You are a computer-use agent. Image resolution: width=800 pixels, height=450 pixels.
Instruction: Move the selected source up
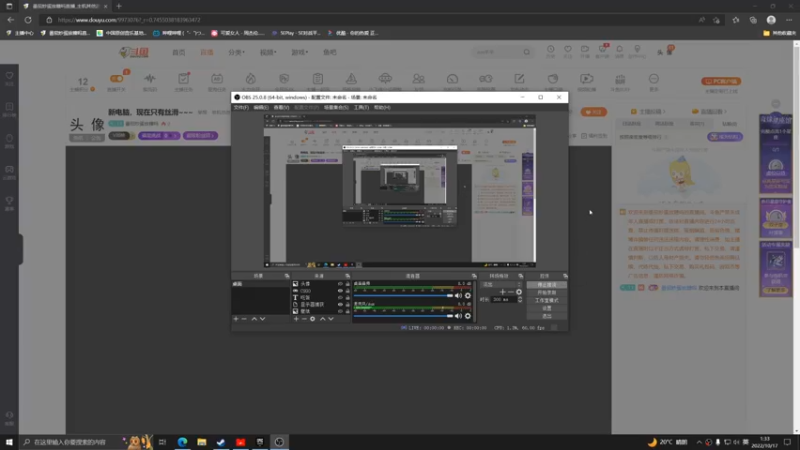pyautogui.click(x=322, y=319)
